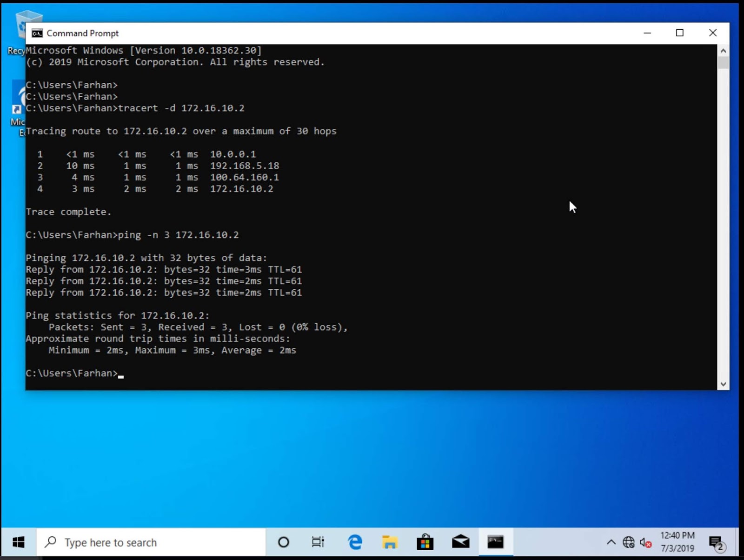Open the clock showing 12:40 PM
Viewport: 744px width, 560px height.
coord(678,542)
